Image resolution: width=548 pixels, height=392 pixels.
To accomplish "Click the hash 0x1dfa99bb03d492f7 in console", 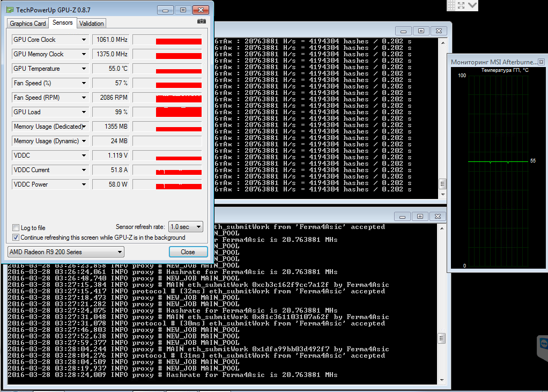I will coord(291,349).
